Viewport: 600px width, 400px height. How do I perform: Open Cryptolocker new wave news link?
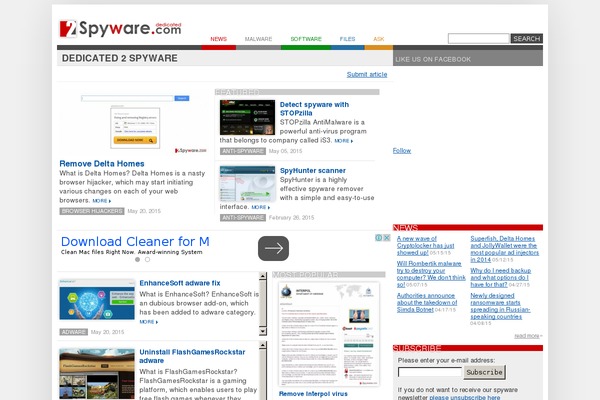click(426, 246)
